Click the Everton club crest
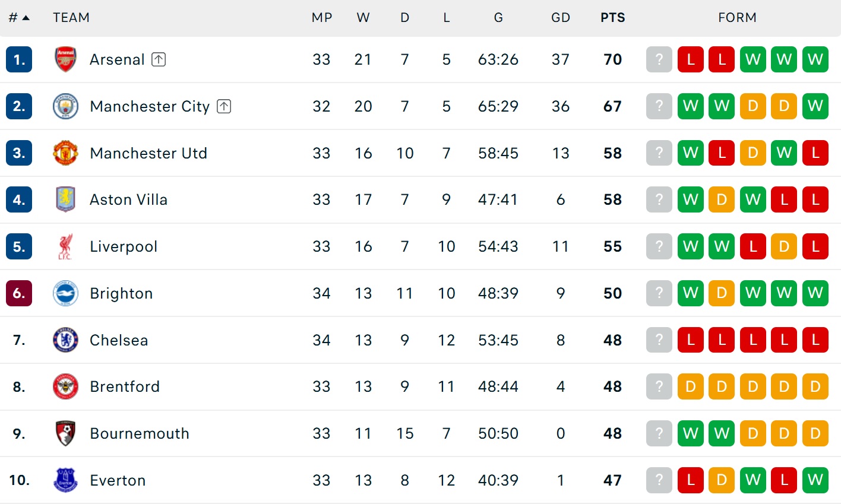Screen dimensions: 841x504 65,480
